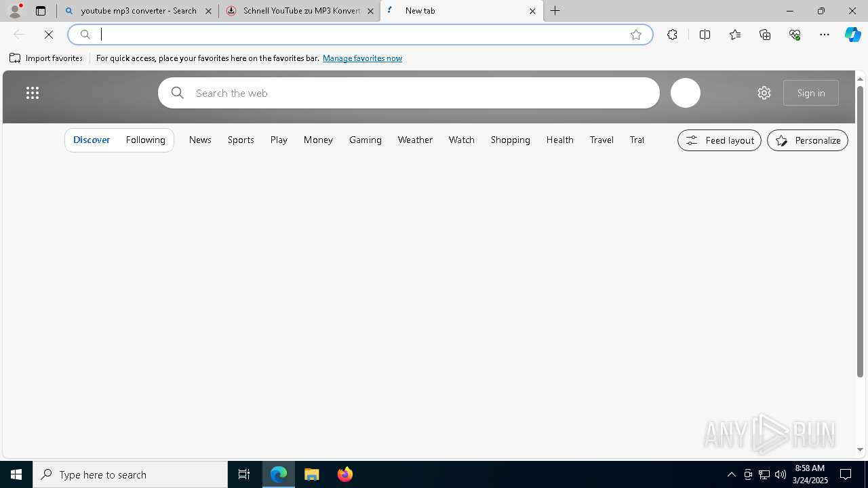Open a new tab with plus icon
Screen dimensions: 868x488
point(555,11)
